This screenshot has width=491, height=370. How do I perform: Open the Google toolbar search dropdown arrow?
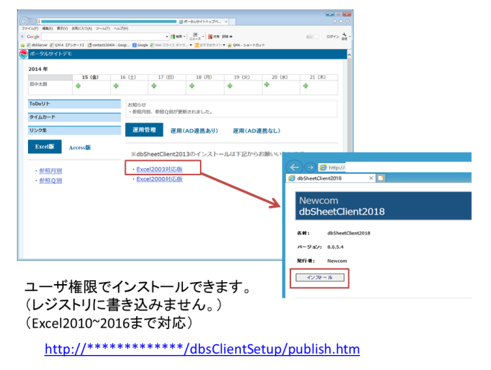[167, 36]
